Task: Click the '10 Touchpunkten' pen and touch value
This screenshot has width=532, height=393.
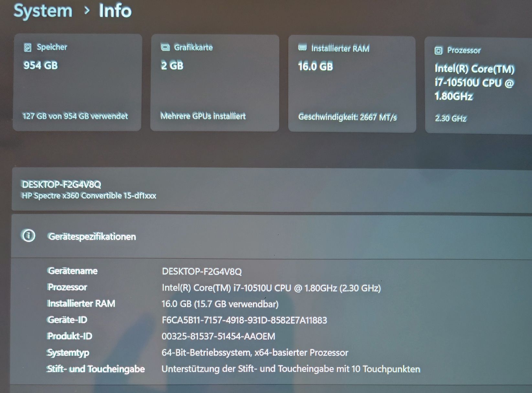Action: pyautogui.click(x=291, y=369)
